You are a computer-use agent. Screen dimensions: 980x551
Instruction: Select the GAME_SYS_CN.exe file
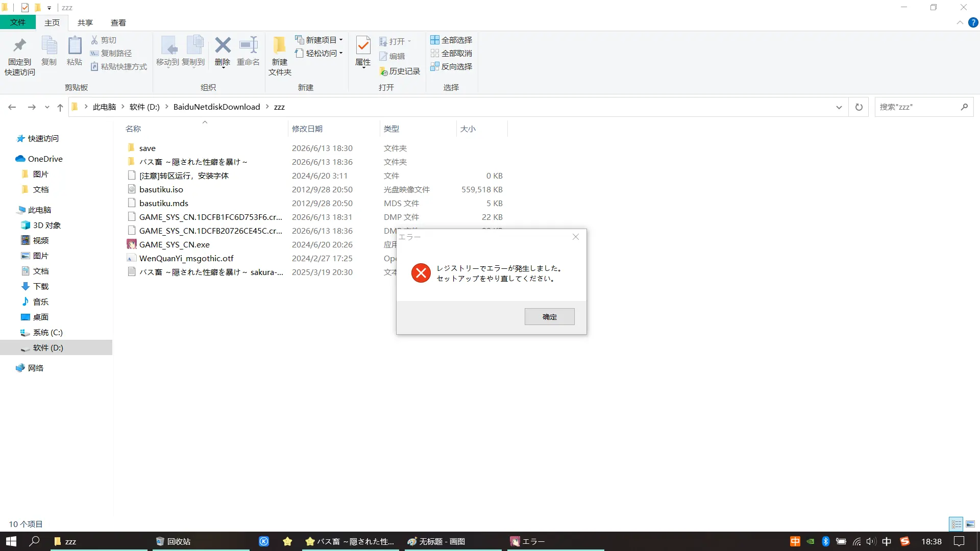click(x=175, y=244)
